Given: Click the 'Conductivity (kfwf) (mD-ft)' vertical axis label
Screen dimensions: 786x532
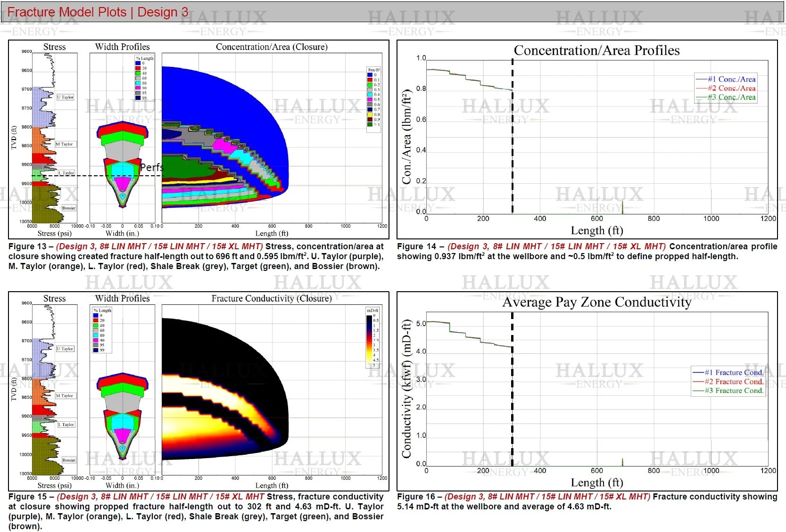Looking at the screenshot, I should (406, 388).
